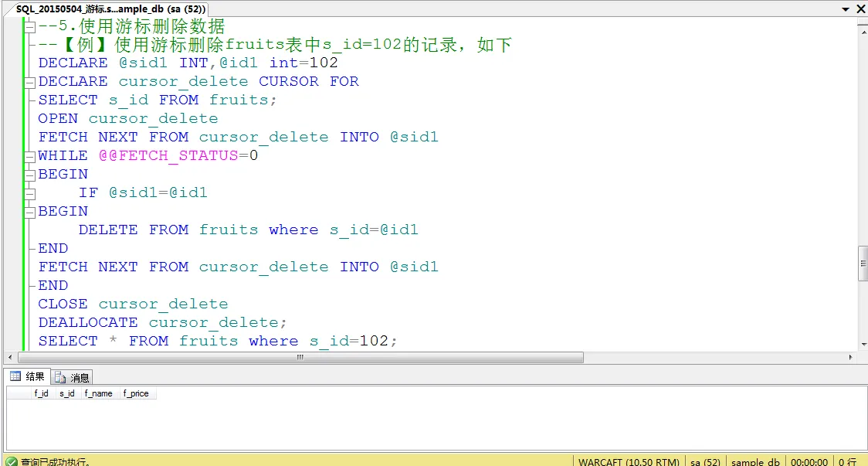Click the server name WARCAFT (10.50 RTM) in status bar
Viewport: 868px width, 466px height.
click(629, 461)
